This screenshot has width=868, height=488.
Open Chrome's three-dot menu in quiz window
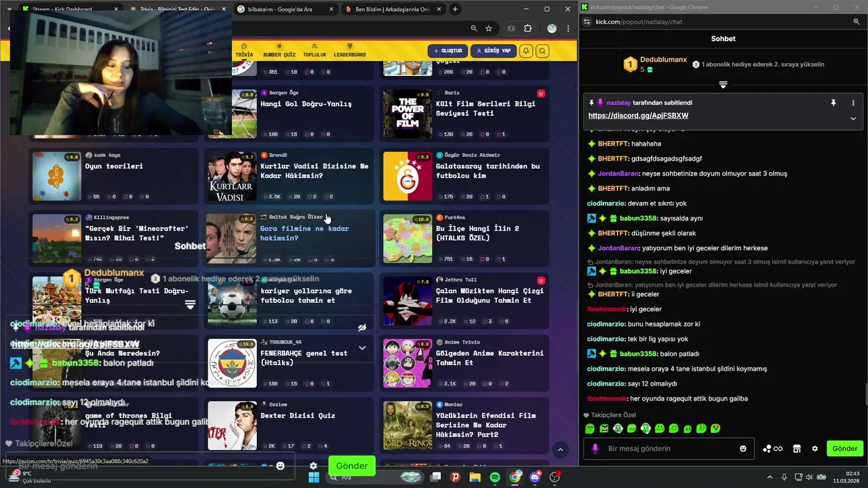[568, 28]
